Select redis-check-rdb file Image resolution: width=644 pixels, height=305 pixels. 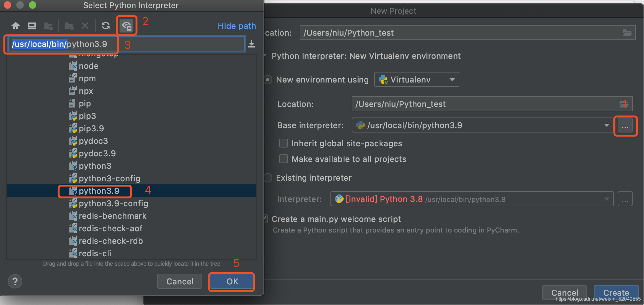[x=131, y=241]
